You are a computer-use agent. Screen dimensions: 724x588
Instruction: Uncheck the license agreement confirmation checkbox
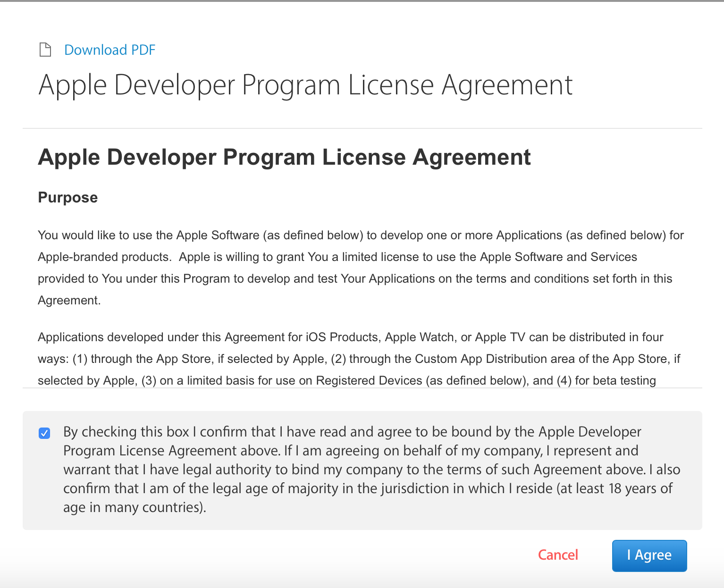click(44, 433)
